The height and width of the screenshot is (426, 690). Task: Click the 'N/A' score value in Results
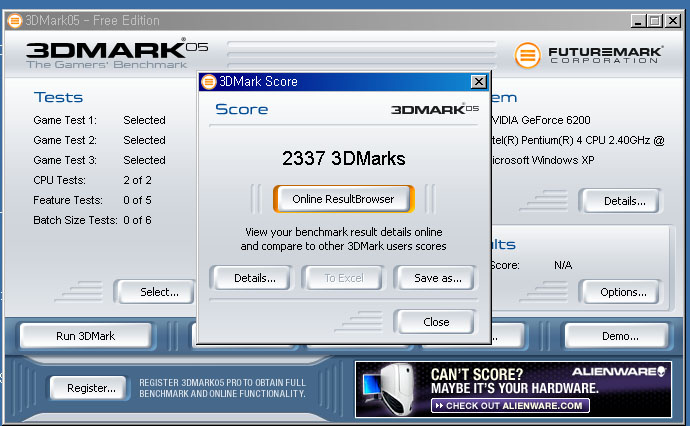click(x=563, y=265)
